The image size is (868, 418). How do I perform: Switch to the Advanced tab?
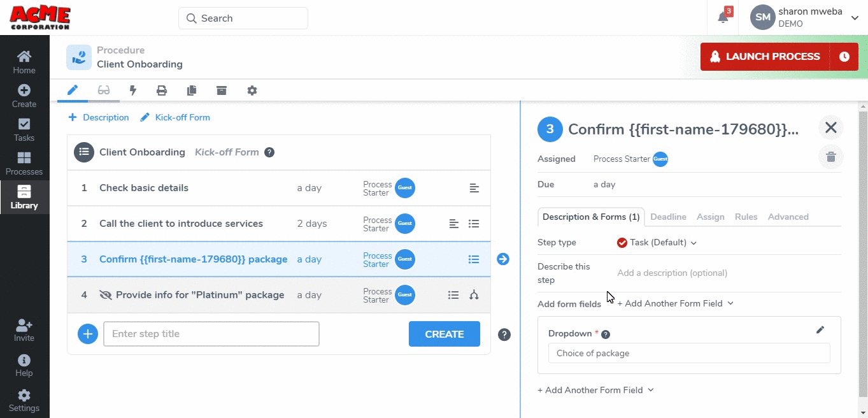click(788, 217)
